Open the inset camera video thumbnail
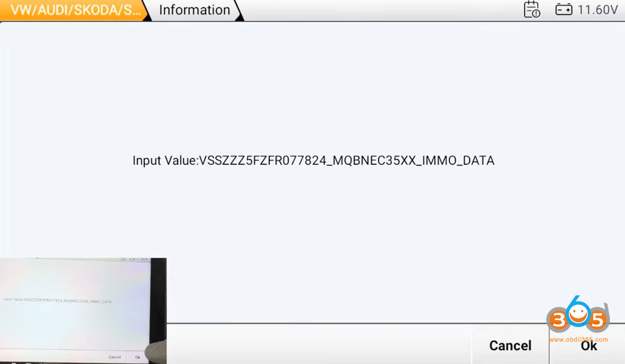The width and height of the screenshot is (625, 364). (83, 311)
